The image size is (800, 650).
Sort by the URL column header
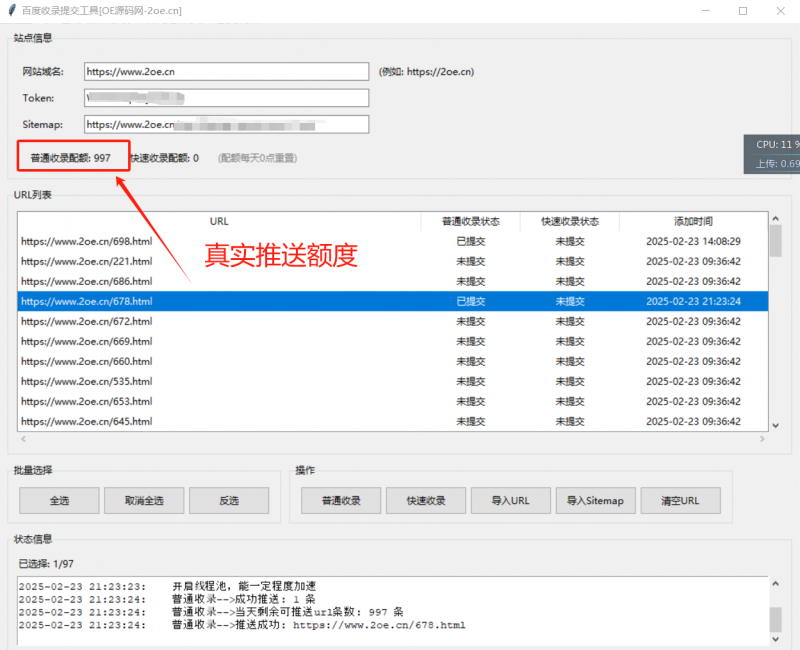click(x=219, y=221)
